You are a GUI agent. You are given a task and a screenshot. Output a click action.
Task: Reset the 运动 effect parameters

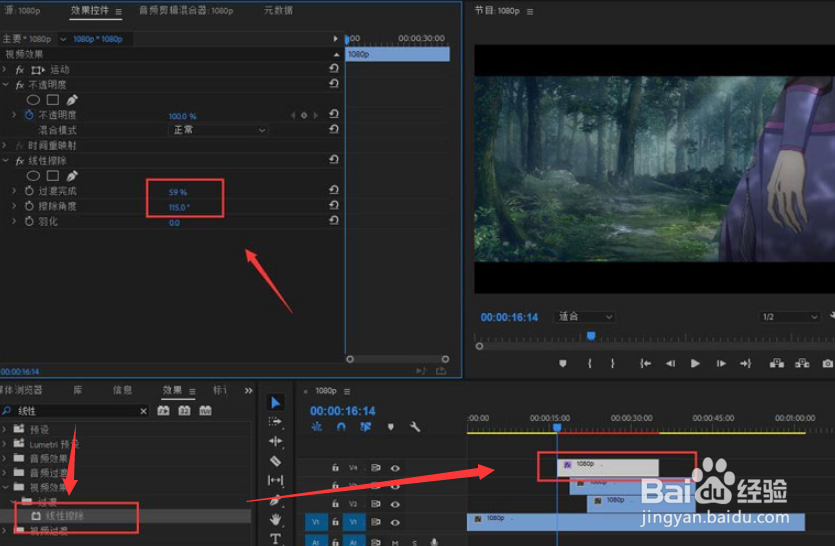pyautogui.click(x=334, y=69)
